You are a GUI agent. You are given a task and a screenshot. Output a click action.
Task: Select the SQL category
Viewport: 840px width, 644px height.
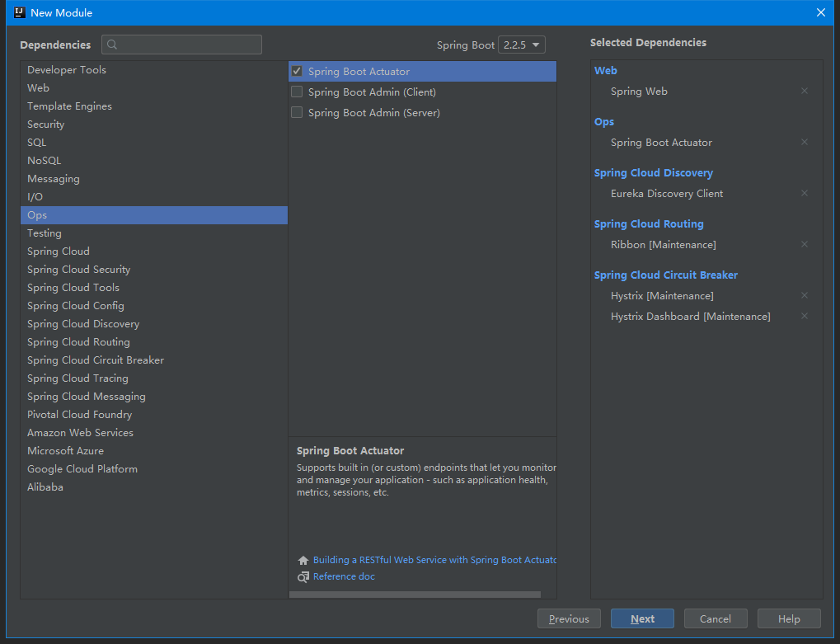[x=154, y=143]
